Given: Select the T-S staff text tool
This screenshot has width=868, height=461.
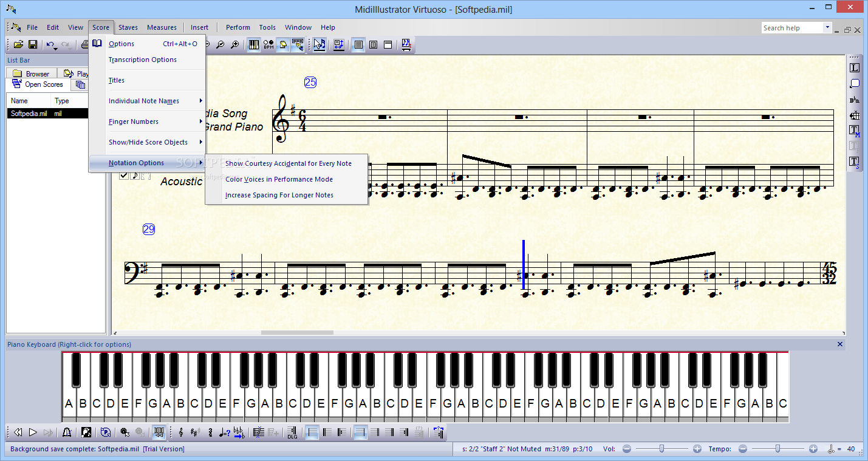Looking at the screenshot, I should pyautogui.click(x=855, y=162).
